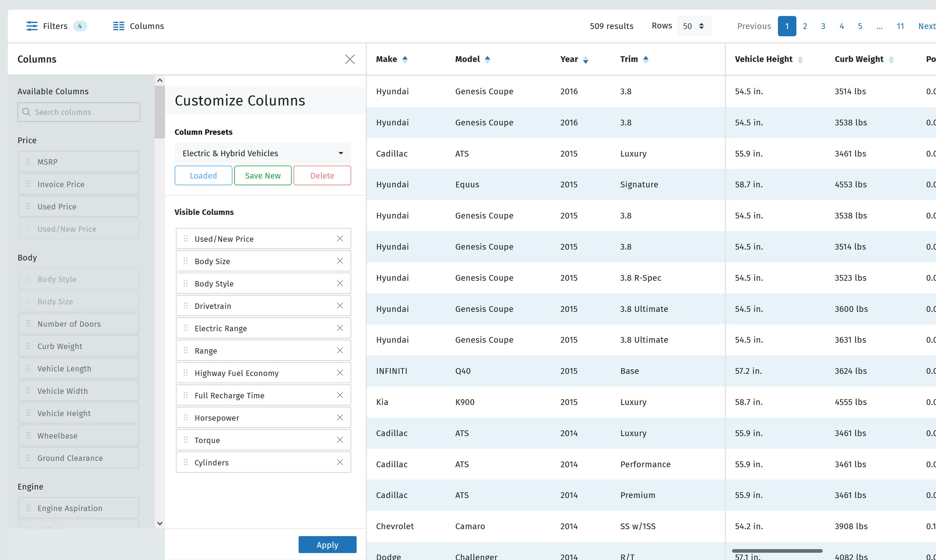Sort by Model column arrow

pos(487,59)
